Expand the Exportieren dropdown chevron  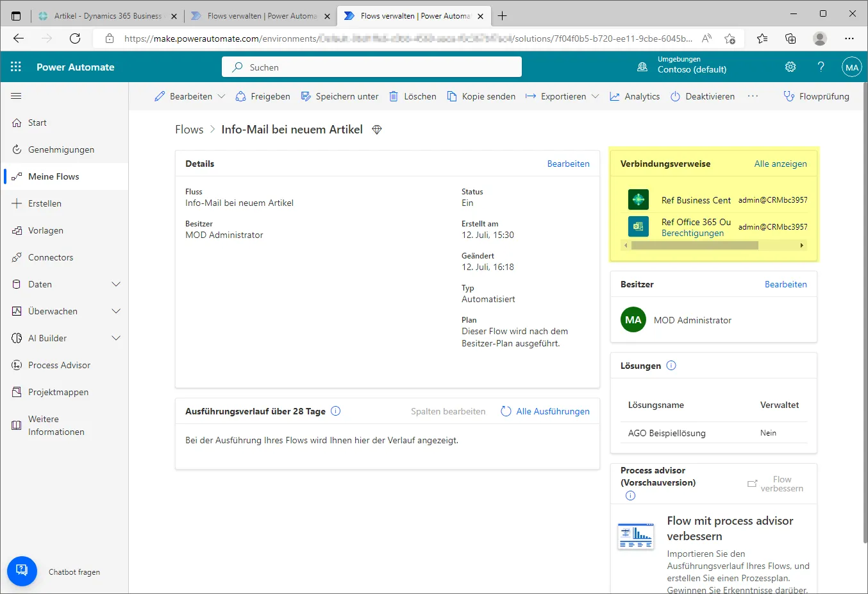pyautogui.click(x=595, y=96)
